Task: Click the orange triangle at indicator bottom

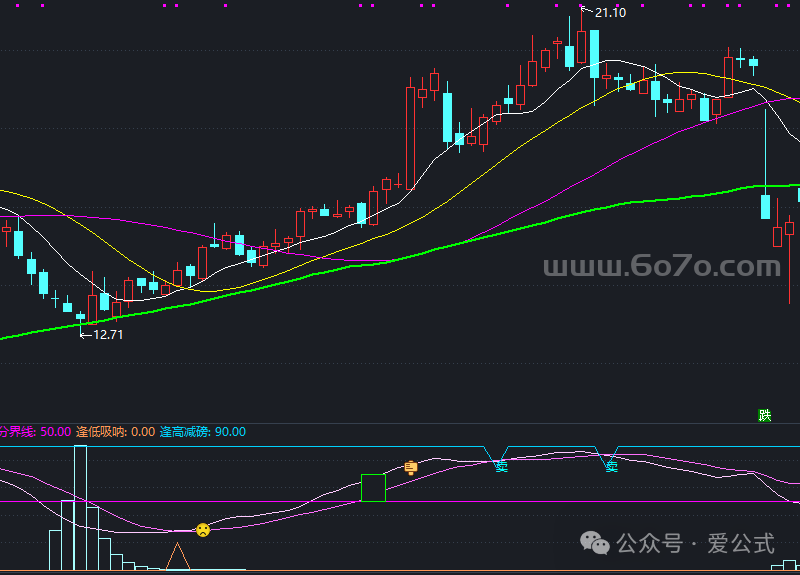Action: coord(178,556)
